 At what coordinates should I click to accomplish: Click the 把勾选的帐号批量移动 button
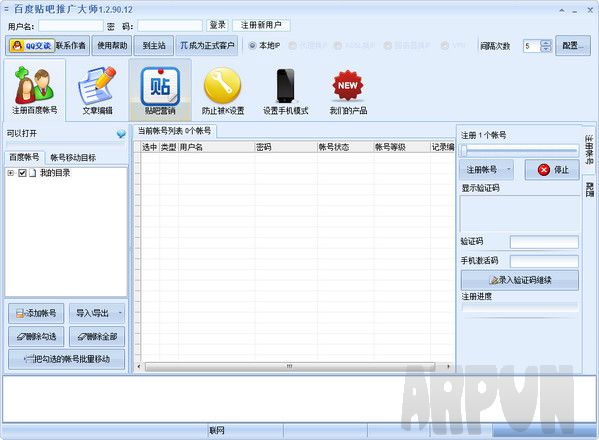pos(66,359)
